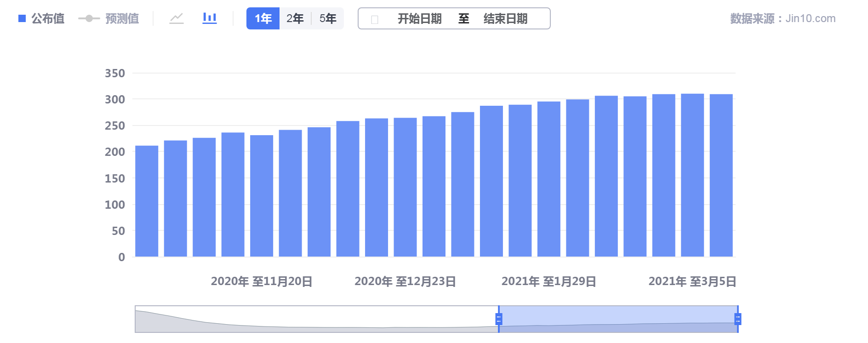
Task: Click the right handle of range slider
Action: point(738,319)
